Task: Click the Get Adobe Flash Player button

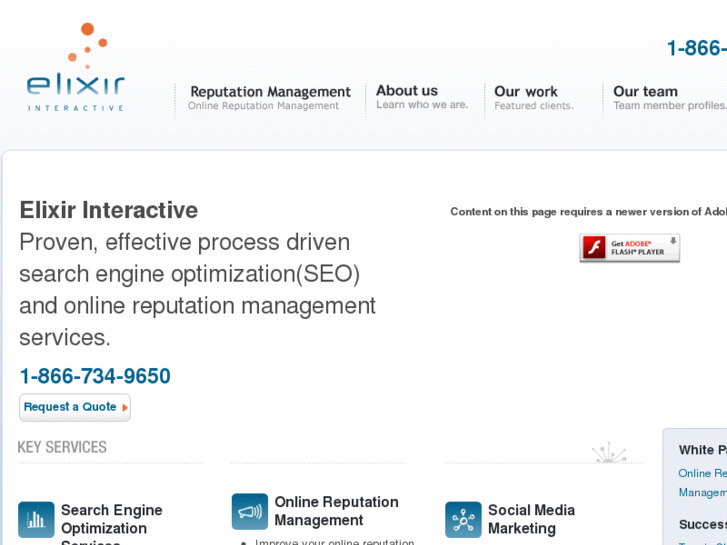Action: [630, 248]
